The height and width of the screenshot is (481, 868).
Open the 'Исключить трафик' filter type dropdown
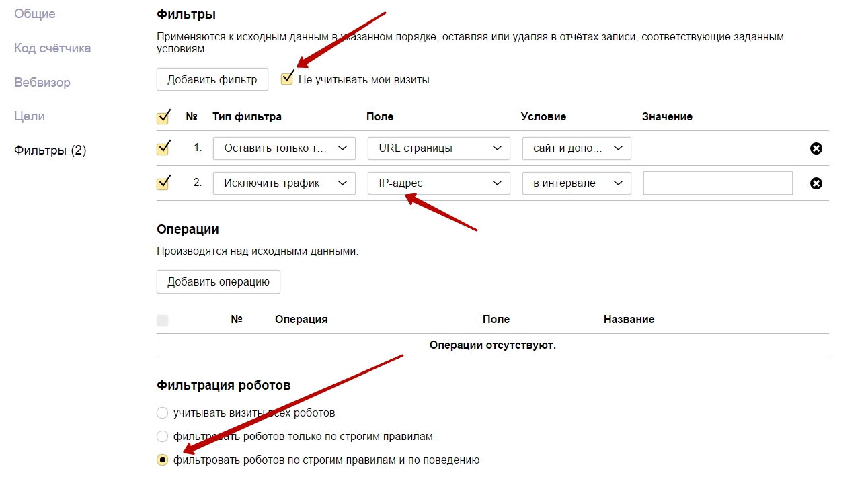pos(284,183)
